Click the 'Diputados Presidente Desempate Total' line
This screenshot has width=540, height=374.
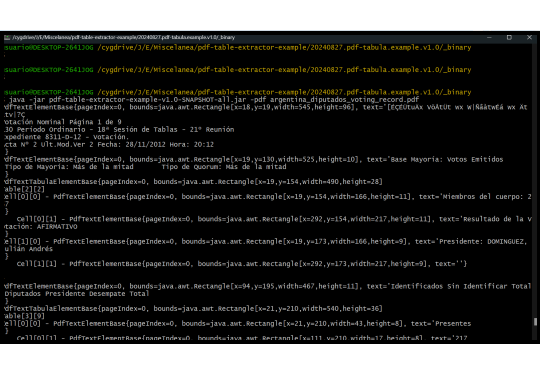coord(77,294)
